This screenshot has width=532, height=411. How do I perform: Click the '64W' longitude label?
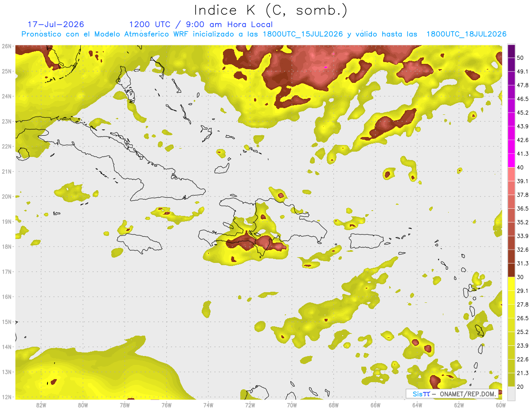pyautogui.click(x=417, y=405)
